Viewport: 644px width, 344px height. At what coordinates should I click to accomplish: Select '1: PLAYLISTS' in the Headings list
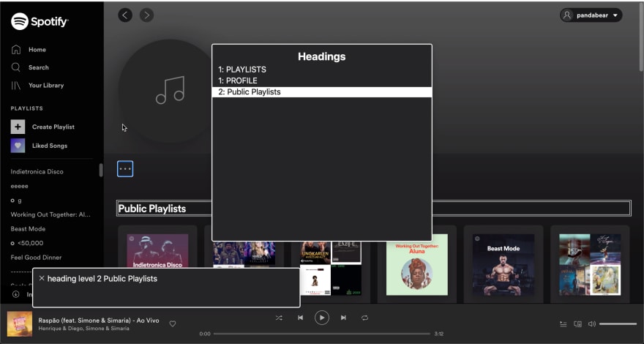pyautogui.click(x=321, y=70)
